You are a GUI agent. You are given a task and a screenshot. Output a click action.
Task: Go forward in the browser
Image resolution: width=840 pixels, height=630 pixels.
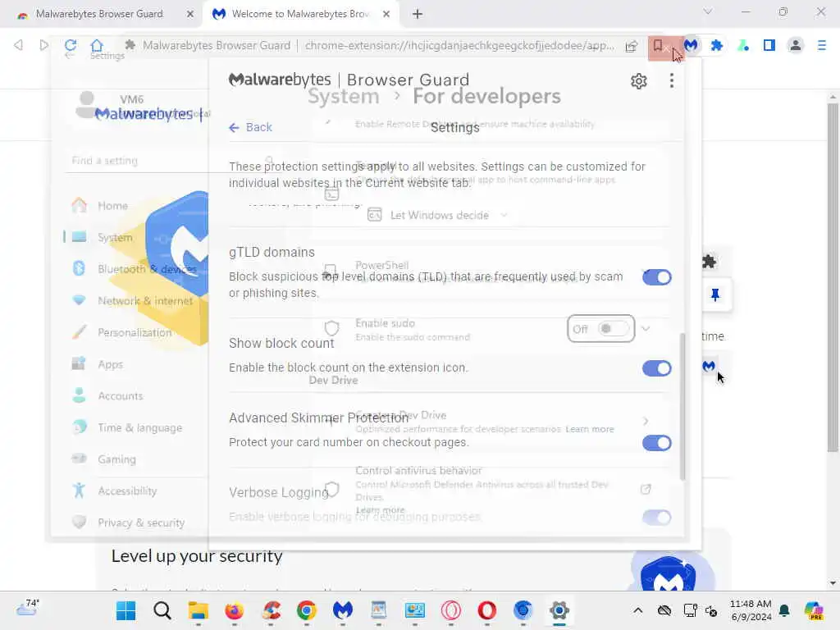pyautogui.click(x=44, y=45)
